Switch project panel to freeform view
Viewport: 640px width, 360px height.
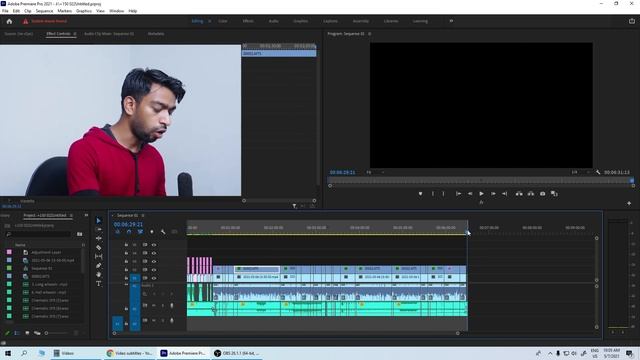pos(37,333)
